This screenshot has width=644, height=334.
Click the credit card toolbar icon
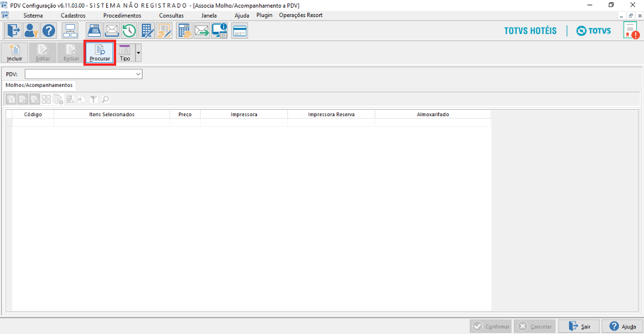pyautogui.click(x=239, y=31)
